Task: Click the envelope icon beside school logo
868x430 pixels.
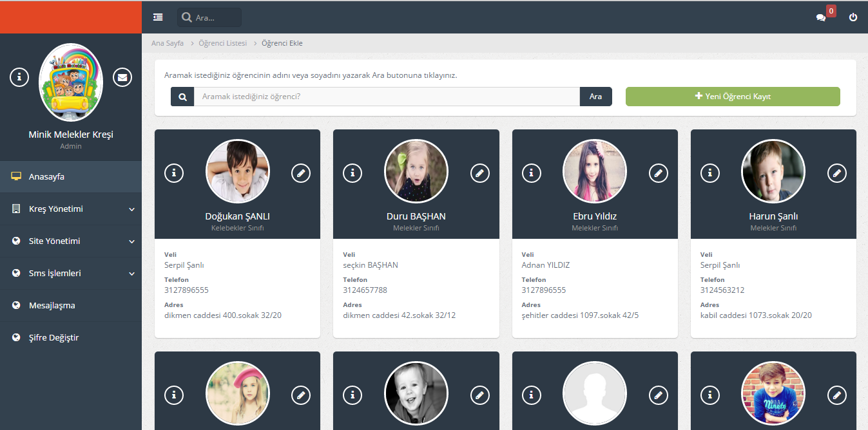Action: pos(122,77)
